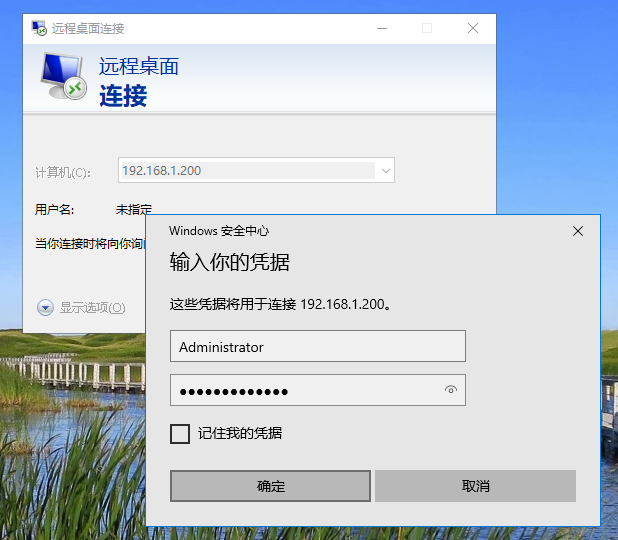Click the maximize button of 远程桌面连接
618x540 pixels.
pyautogui.click(x=427, y=28)
